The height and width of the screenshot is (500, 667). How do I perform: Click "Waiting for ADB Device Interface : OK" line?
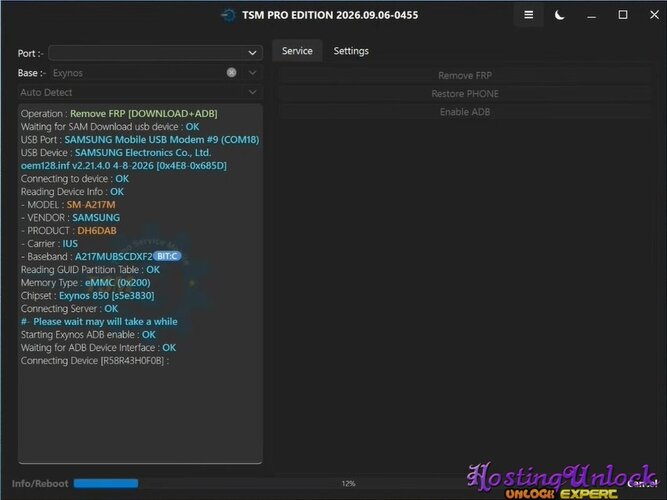(98, 348)
